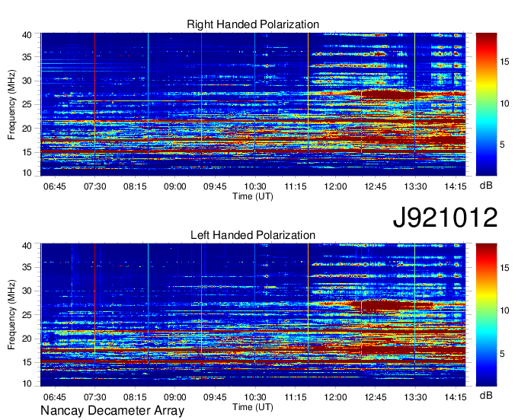Click "Time (UT)" axis label below Right Handed plot
Viewport: 518px width, 420px height.
coord(253,196)
